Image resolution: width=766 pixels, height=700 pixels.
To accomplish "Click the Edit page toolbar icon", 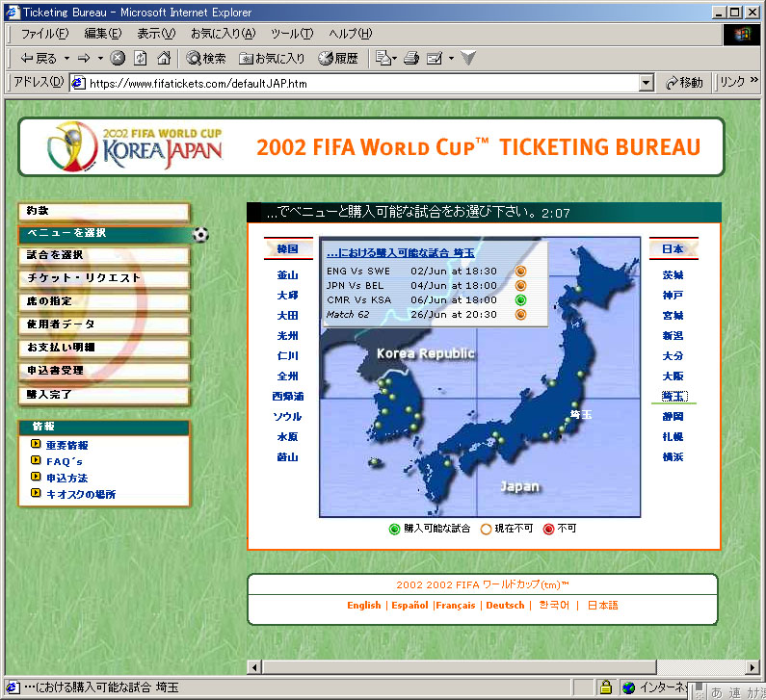I will coord(435,59).
